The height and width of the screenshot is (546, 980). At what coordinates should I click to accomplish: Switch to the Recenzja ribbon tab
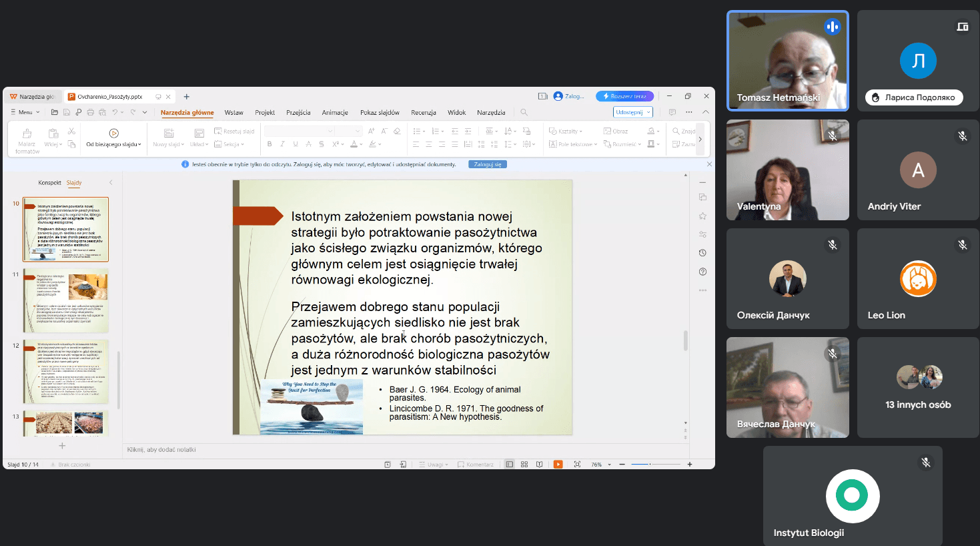pyautogui.click(x=424, y=112)
